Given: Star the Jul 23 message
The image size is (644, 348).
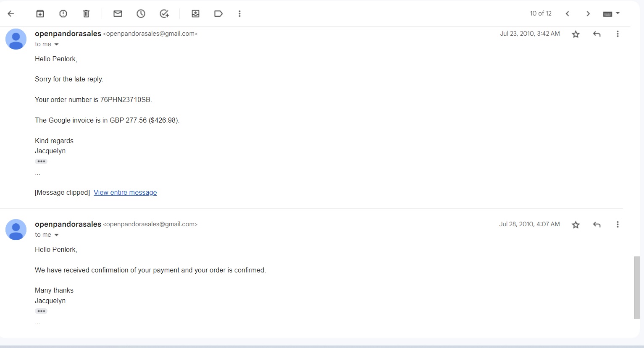Looking at the screenshot, I should [576, 34].
